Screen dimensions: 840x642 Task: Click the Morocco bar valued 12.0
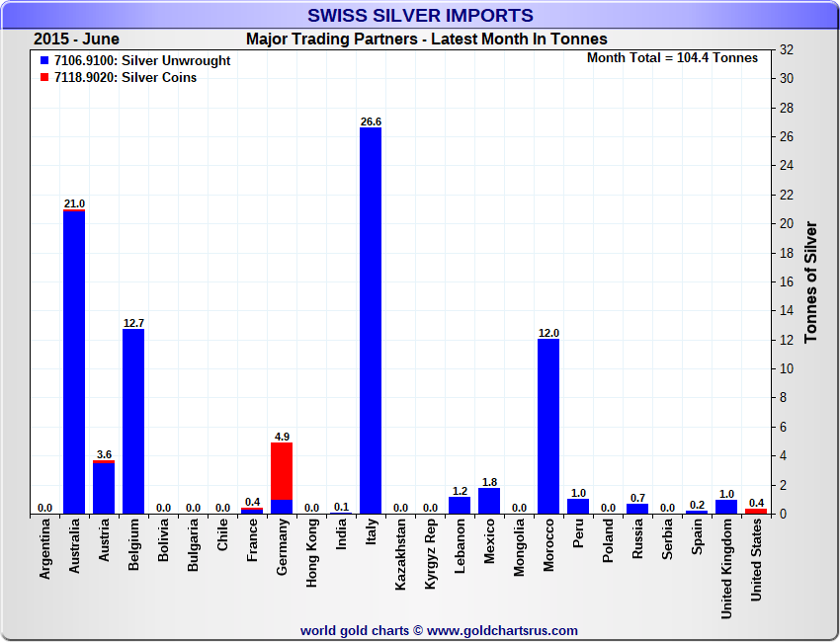point(548,427)
